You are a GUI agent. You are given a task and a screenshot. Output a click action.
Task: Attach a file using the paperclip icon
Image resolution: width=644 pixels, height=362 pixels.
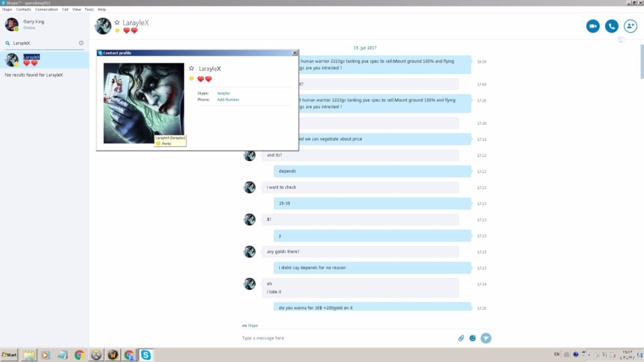click(x=461, y=338)
